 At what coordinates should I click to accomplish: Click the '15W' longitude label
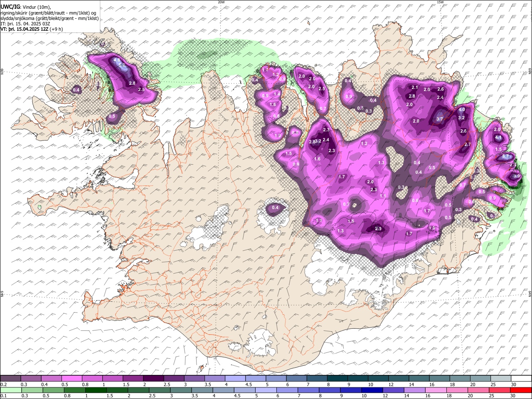tap(440, 2)
